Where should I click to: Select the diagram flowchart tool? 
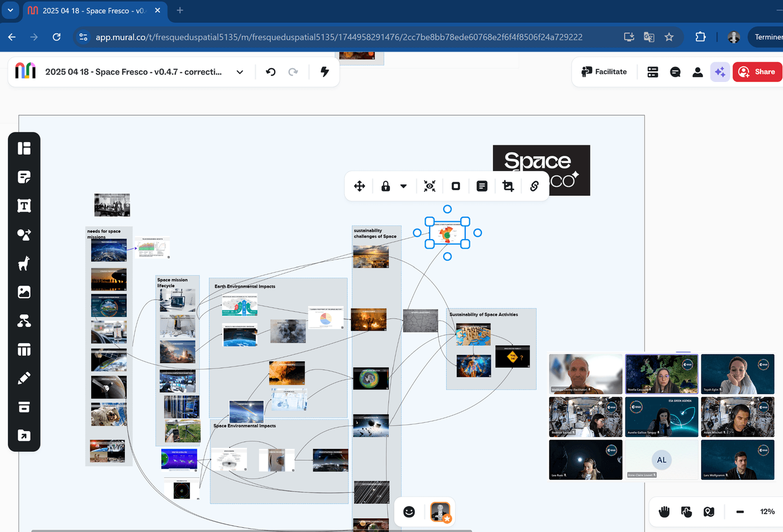(24, 321)
